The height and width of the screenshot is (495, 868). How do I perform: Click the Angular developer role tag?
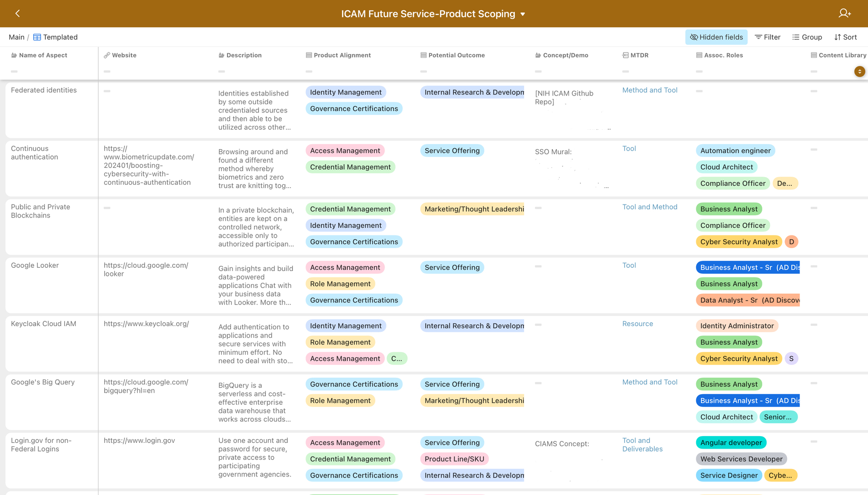[731, 442]
